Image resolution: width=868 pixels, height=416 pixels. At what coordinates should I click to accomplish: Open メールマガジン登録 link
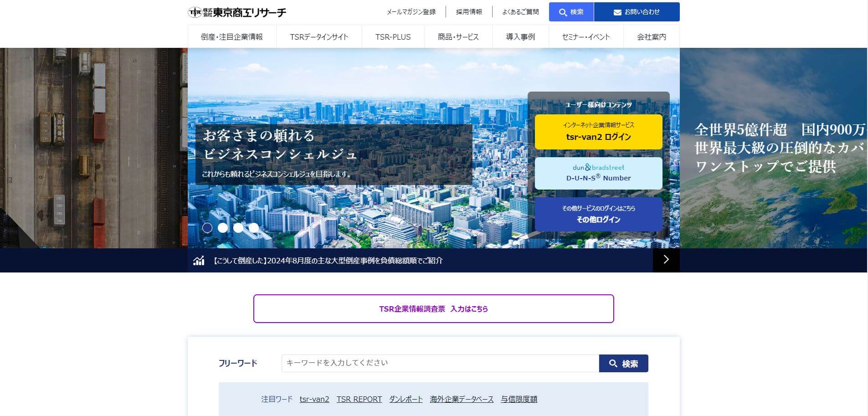(411, 12)
